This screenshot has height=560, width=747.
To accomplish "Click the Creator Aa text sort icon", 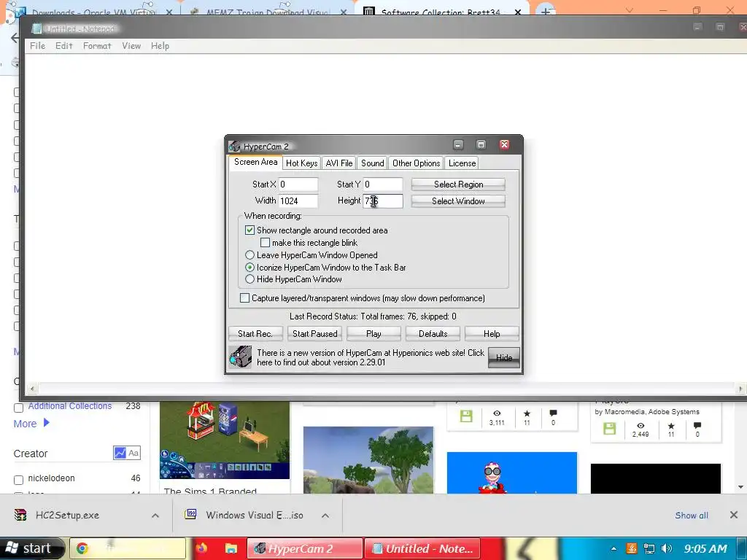I will [133, 453].
